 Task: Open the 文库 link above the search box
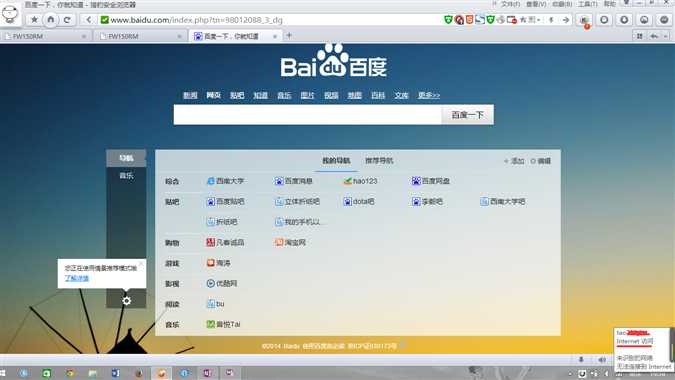coord(401,95)
